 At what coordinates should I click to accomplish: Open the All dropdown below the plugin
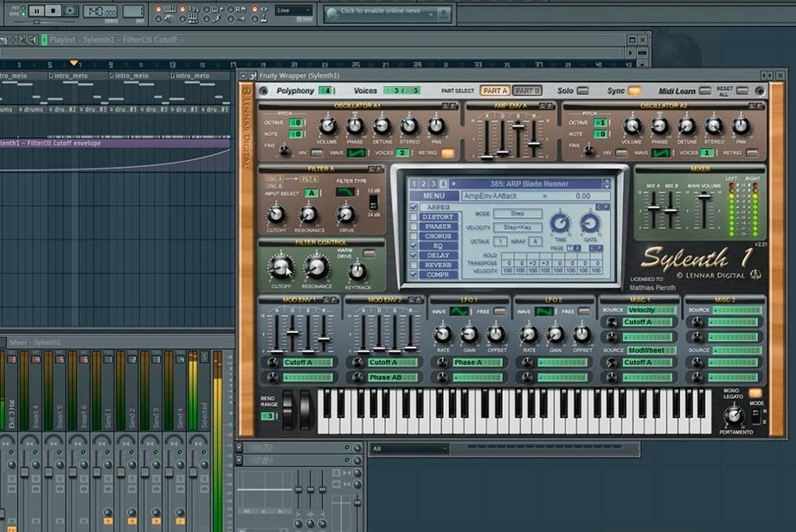click(409, 449)
